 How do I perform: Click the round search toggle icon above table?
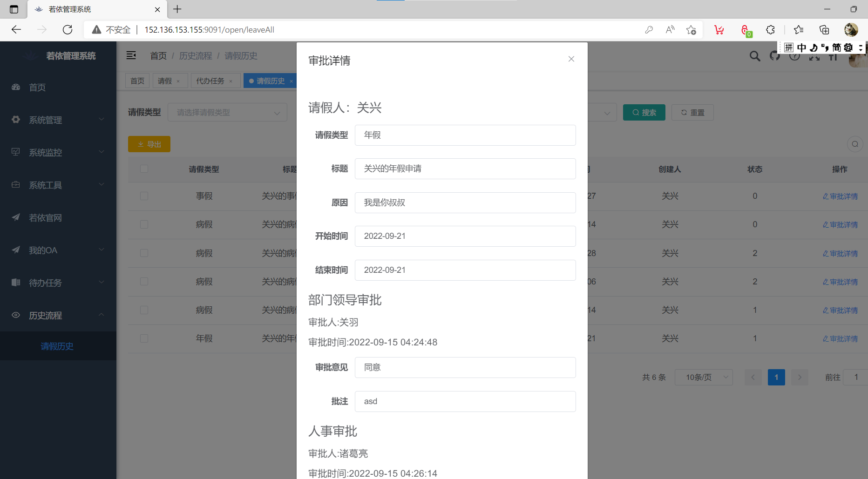pyautogui.click(x=854, y=144)
